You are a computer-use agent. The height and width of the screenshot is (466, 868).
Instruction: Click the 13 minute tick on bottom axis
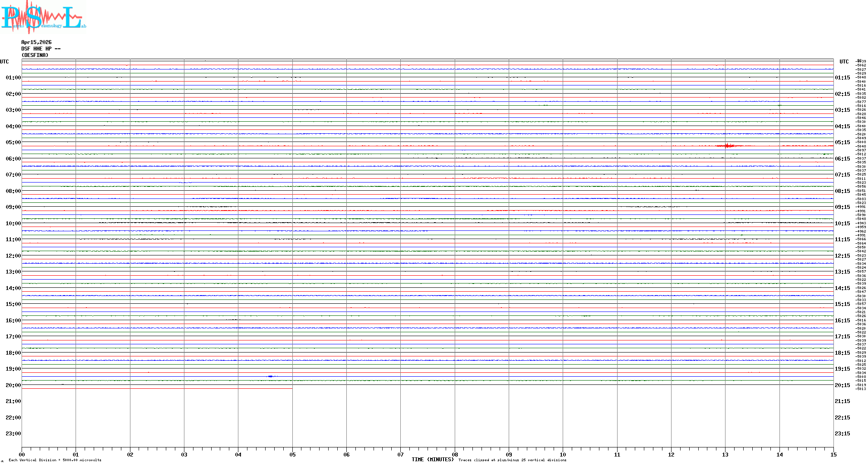[725, 454]
